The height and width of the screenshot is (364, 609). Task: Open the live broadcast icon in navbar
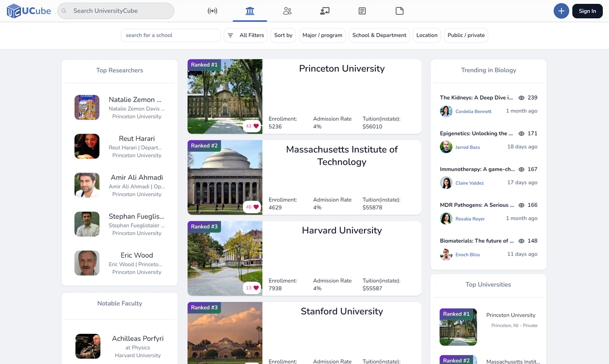coord(212,11)
